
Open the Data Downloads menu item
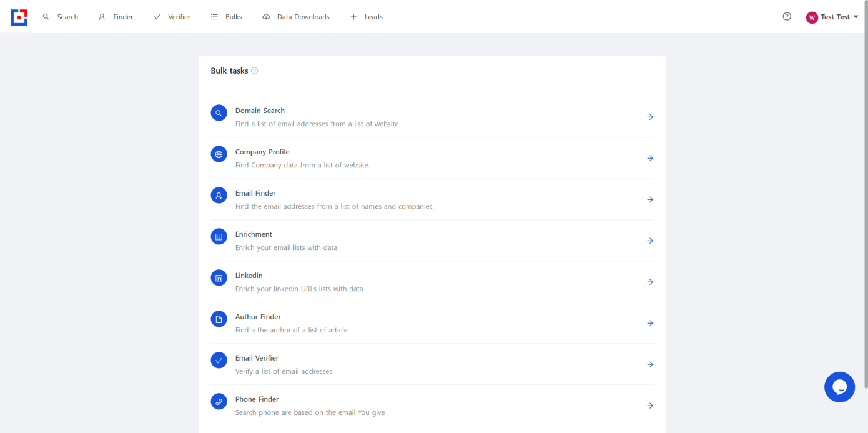point(296,17)
